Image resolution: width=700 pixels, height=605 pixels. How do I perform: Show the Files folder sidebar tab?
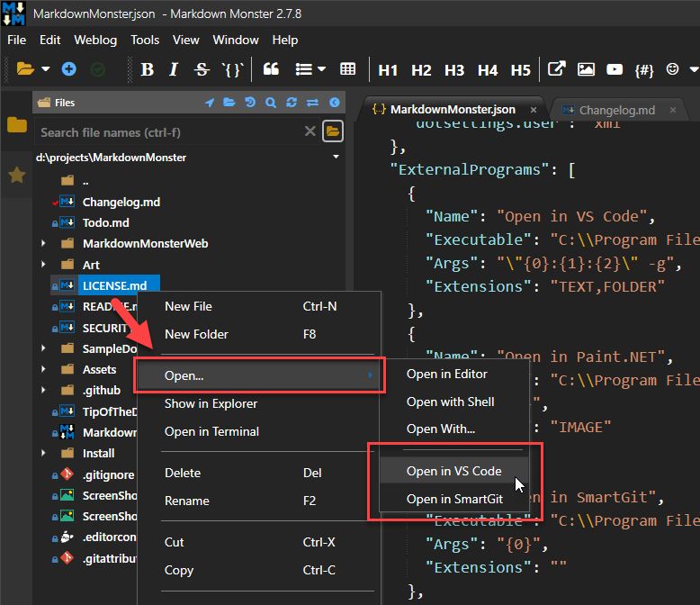[x=16, y=124]
